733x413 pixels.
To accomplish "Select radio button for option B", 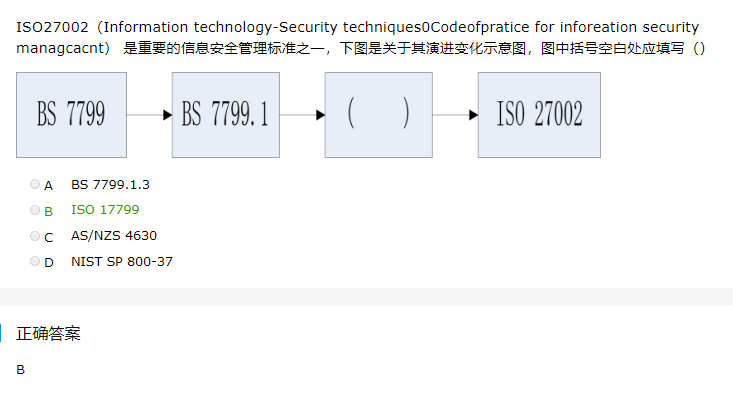I will tap(35, 210).
